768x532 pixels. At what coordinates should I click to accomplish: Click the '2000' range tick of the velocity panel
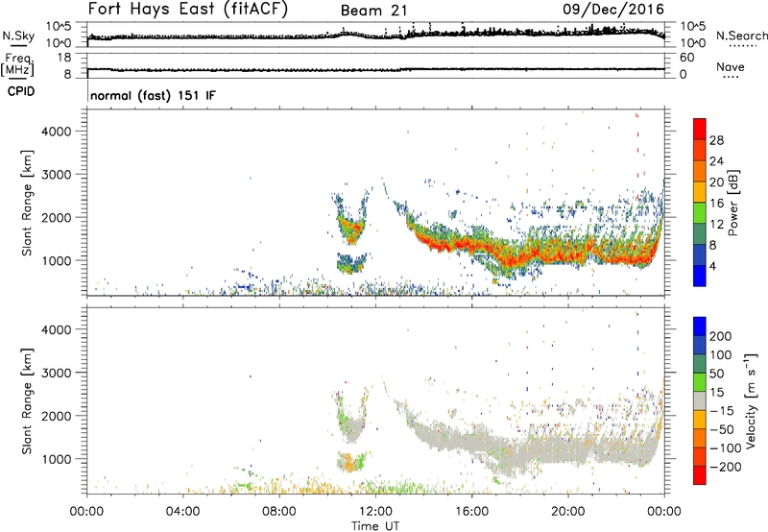56,416
